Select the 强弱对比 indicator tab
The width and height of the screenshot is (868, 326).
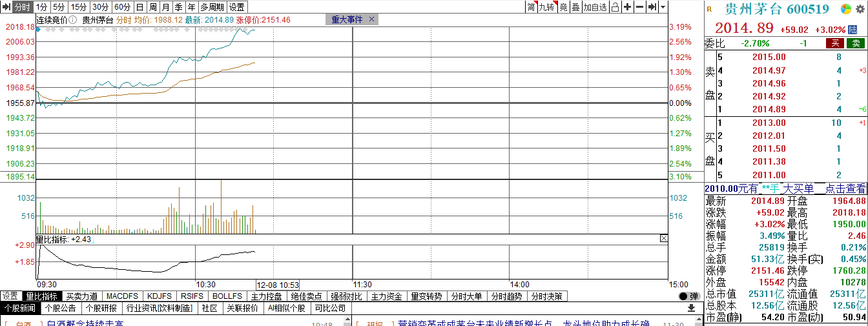coord(346,296)
